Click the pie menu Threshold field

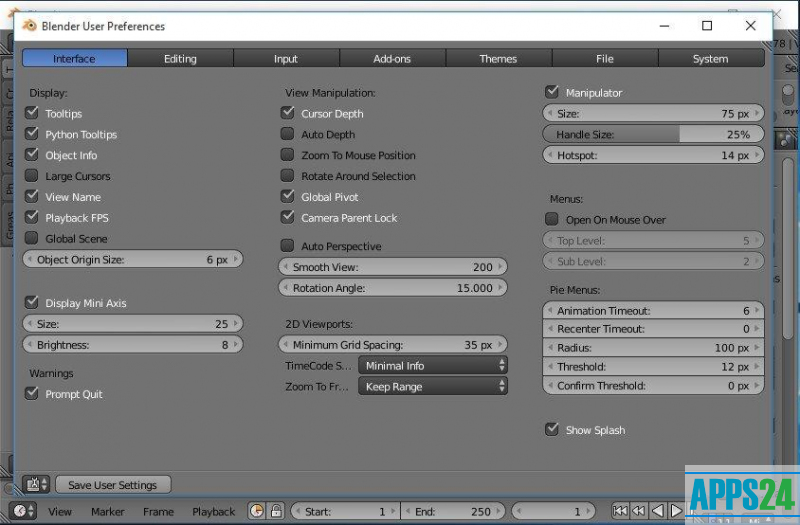[x=653, y=366]
